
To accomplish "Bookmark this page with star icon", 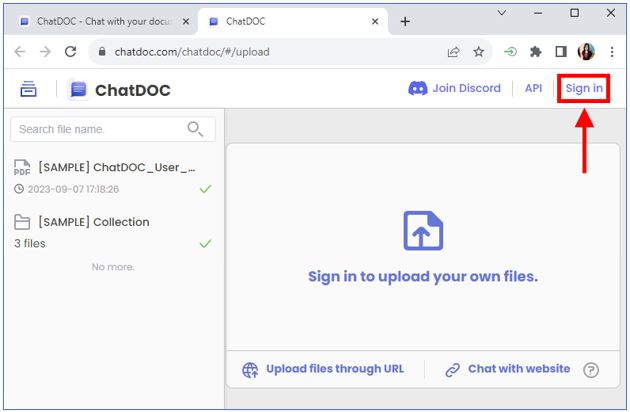I will [479, 52].
